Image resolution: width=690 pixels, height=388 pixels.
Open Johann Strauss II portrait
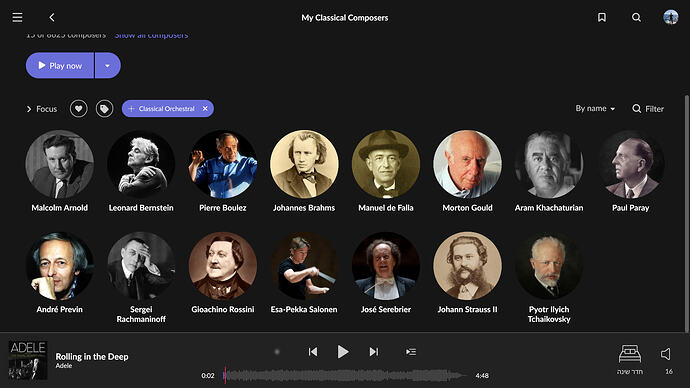tap(467, 266)
